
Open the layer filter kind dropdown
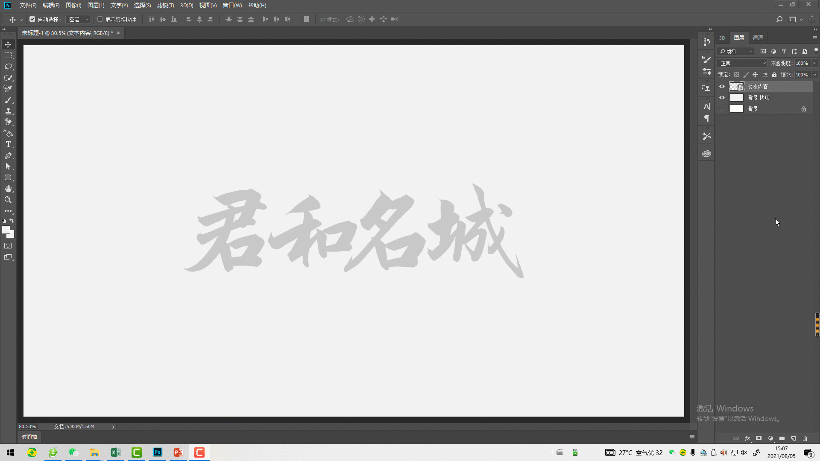point(736,51)
